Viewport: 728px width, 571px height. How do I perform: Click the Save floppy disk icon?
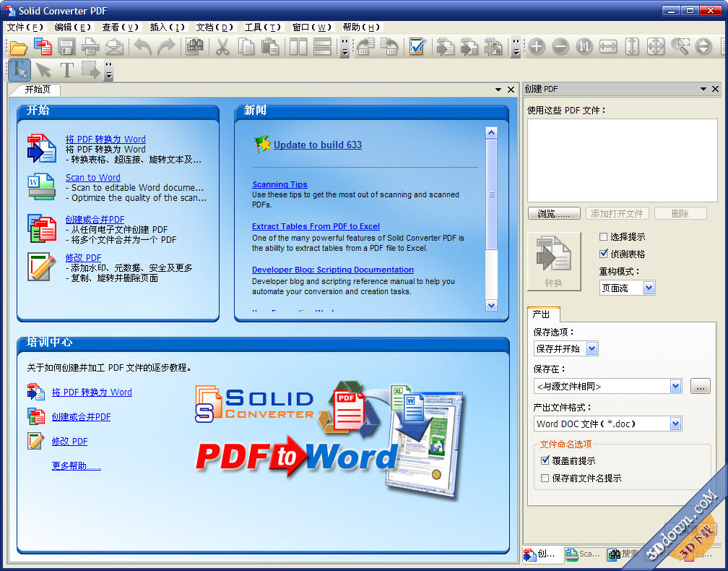[66, 47]
